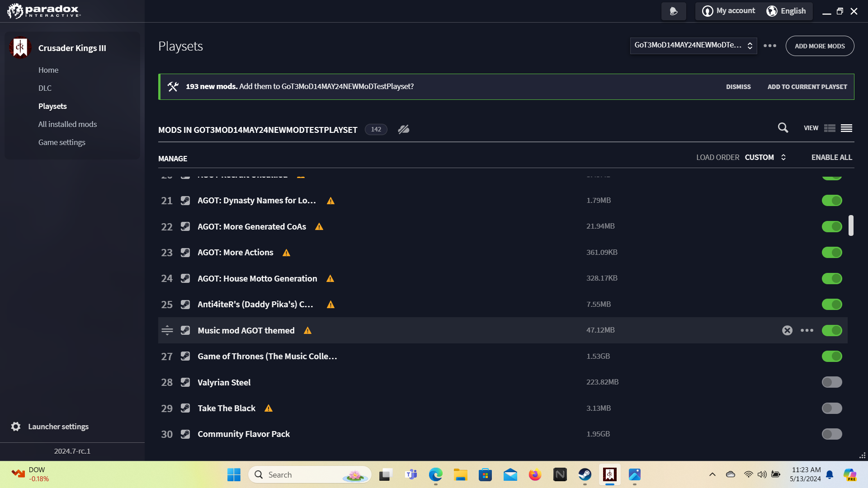Select the Valyrian Steel mod name
The width and height of the screenshot is (868, 488).
pyautogui.click(x=224, y=382)
